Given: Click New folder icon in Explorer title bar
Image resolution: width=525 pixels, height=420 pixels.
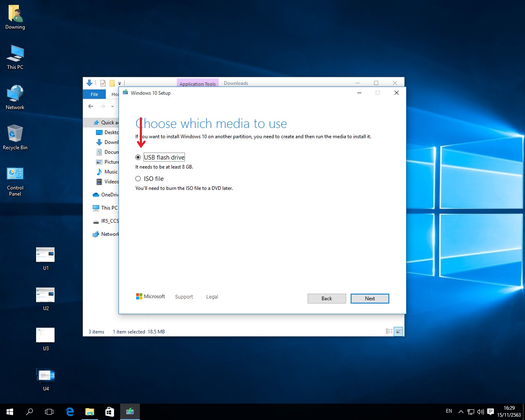Looking at the screenshot, I should click(x=112, y=83).
